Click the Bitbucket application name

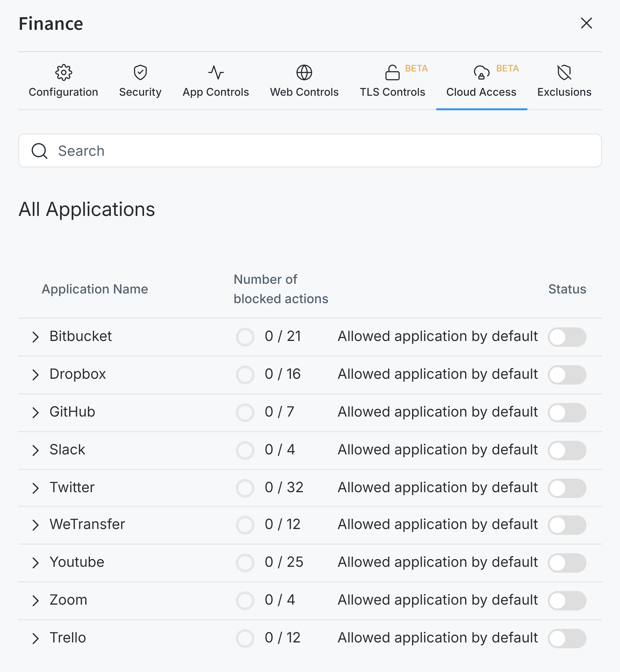81,336
